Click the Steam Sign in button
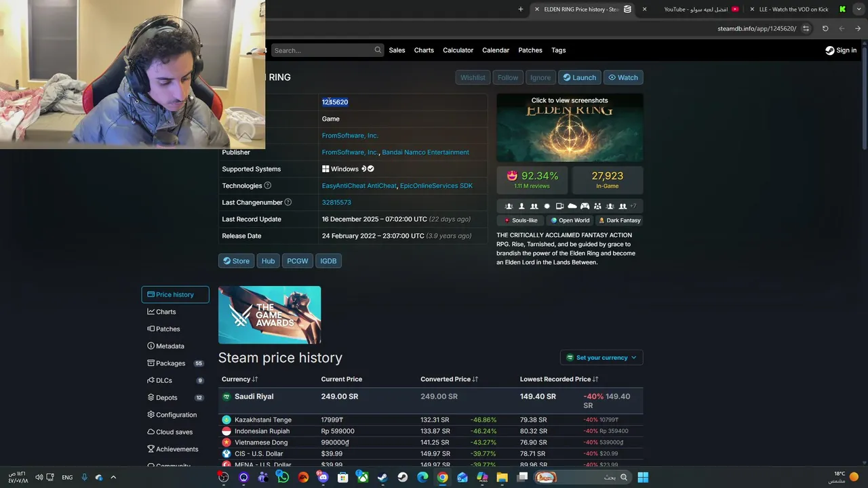Screen dimensions: 868x488 click(x=841, y=50)
